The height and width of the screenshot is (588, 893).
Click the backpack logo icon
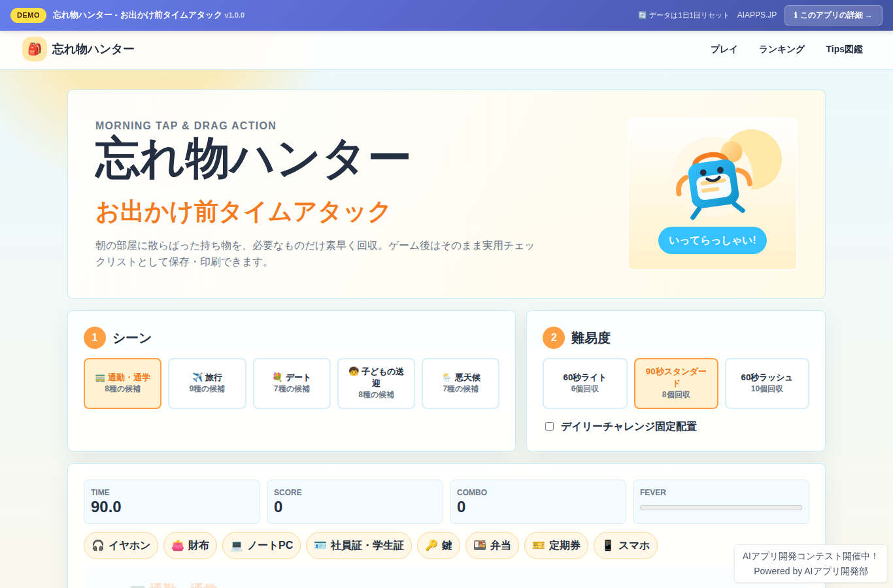point(35,49)
